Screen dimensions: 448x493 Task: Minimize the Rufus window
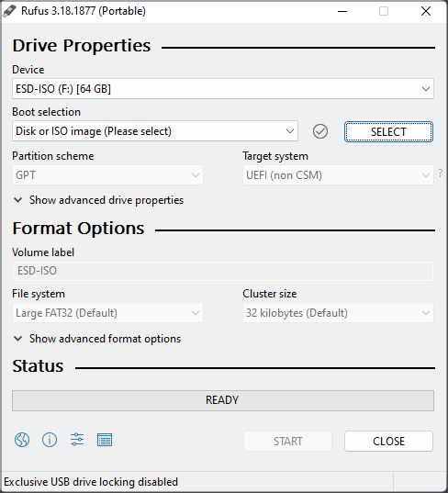coord(342,11)
